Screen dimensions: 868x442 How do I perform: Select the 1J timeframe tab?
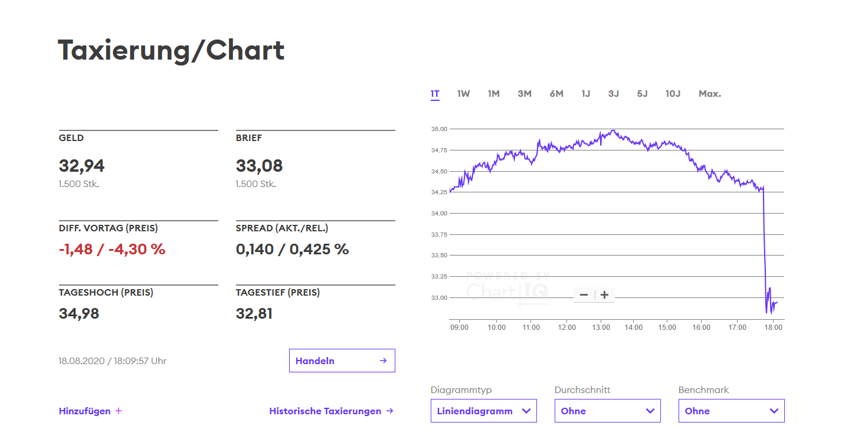pyautogui.click(x=585, y=93)
